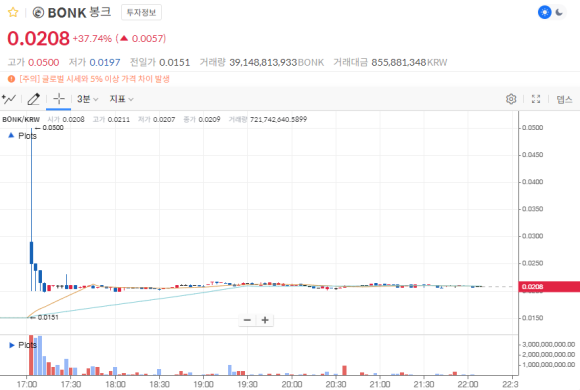This screenshot has height=390, width=580.
Task: Open chart settings gear icon
Action: pos(511,99)
